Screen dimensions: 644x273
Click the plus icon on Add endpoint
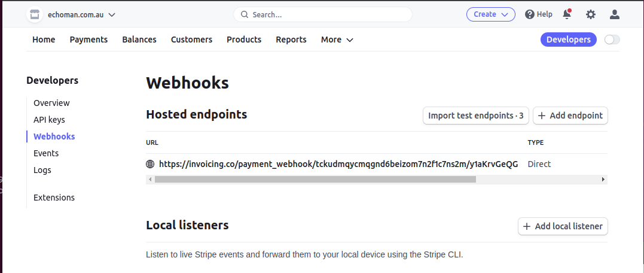542,116
